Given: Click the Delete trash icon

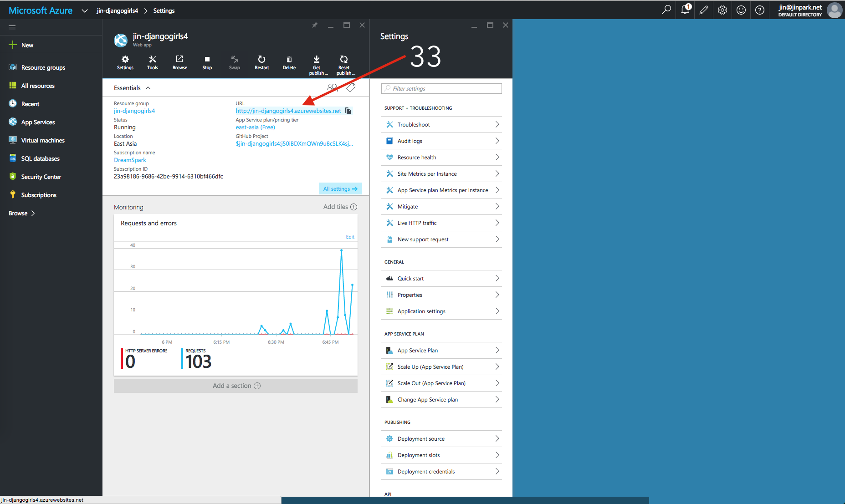Looking at the screenshot, I should click(x=289, y=62).
